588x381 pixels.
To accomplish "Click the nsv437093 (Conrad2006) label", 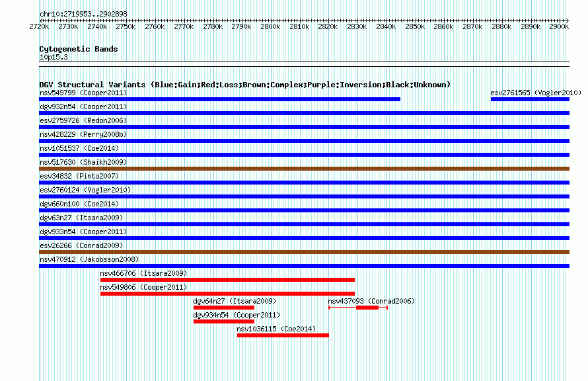I will click(371, 301).
